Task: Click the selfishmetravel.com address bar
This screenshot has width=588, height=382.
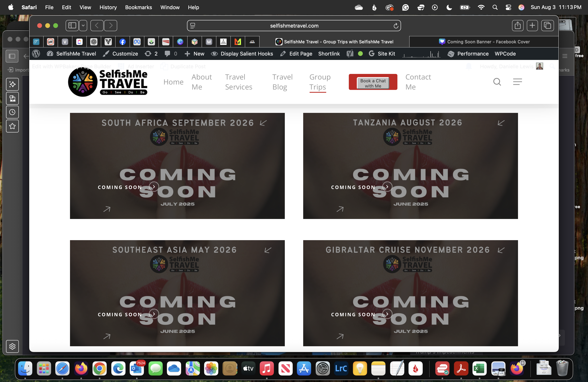Action: point(294,26)
